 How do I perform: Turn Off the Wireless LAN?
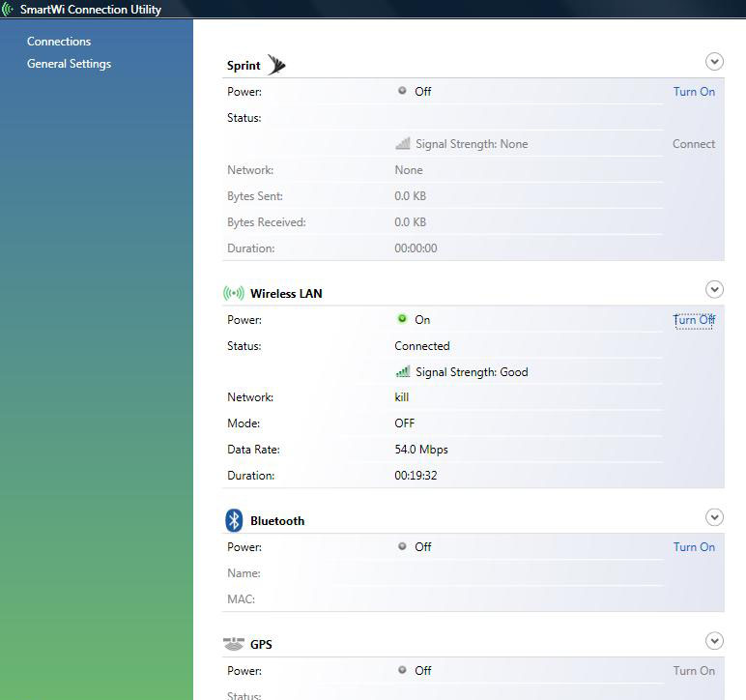(x=694, y=320)
